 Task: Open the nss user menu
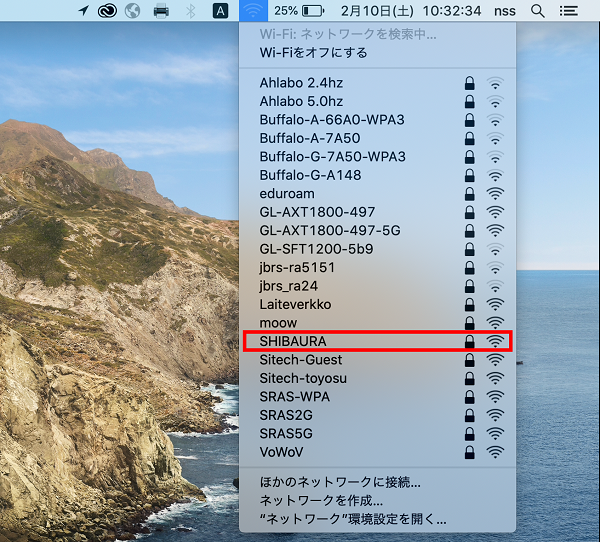(x=505, y=11)
